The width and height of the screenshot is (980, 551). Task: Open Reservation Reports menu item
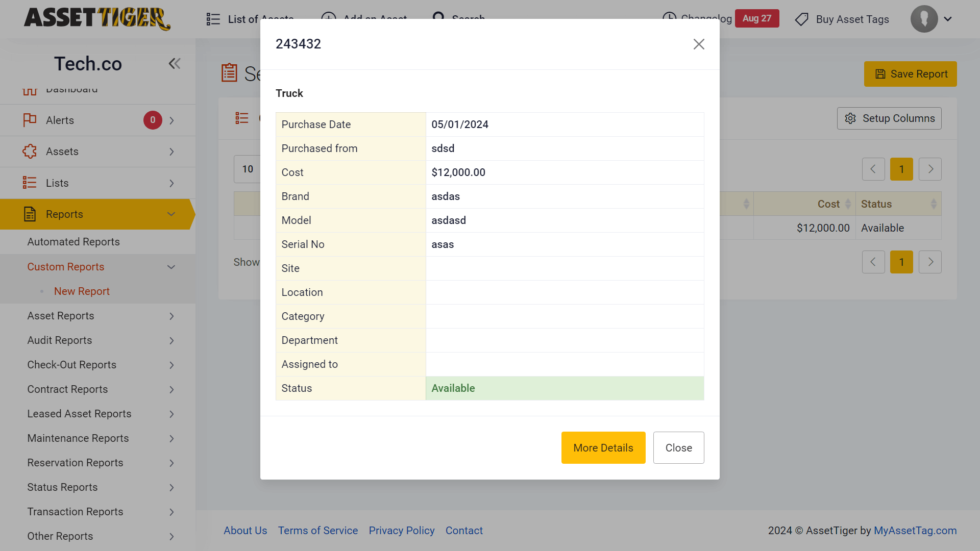75,463
